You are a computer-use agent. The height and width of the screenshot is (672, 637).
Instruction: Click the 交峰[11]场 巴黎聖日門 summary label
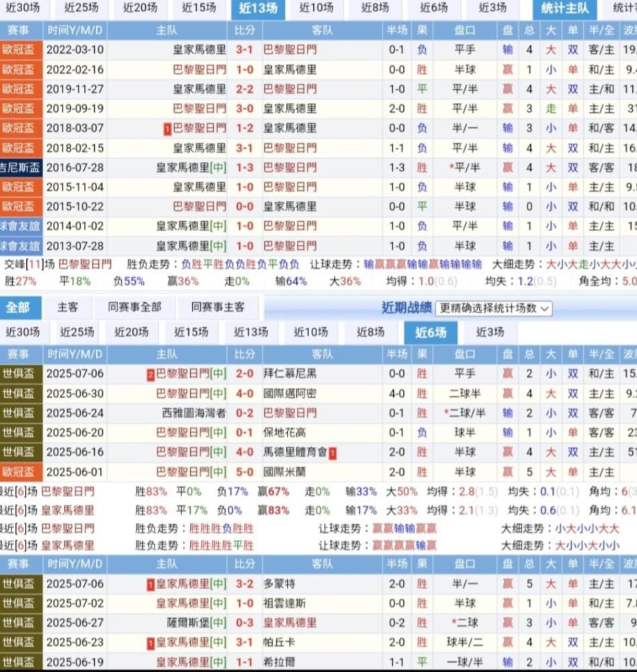click(58, 264)
